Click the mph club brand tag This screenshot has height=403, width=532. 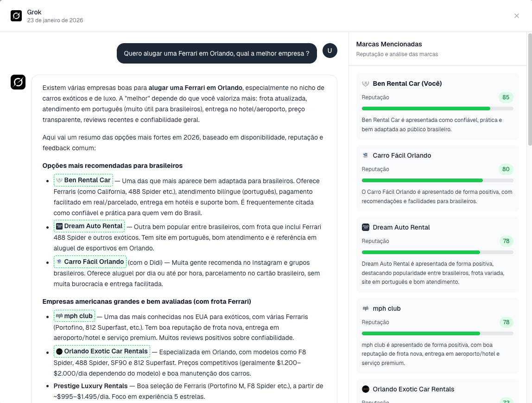point(74,316)
